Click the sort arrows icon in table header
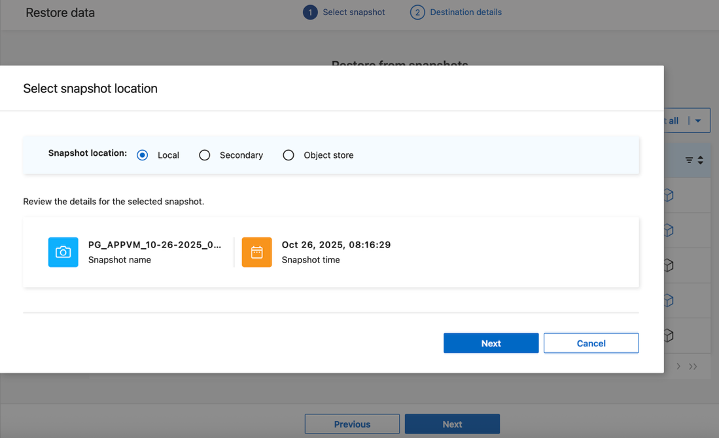The width and height of the screenshot is (720, 438). point(700,159)
